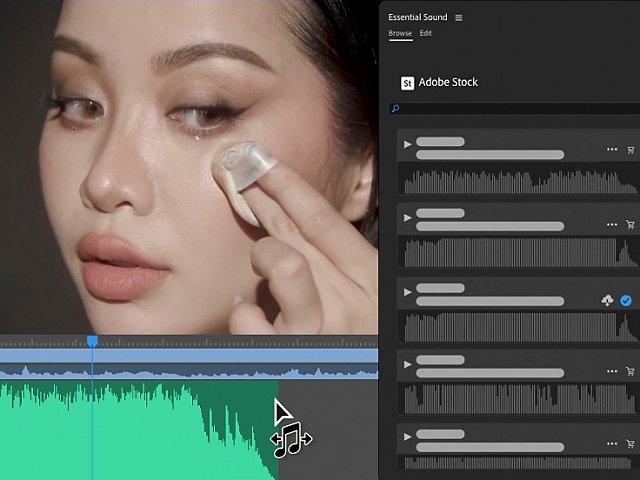
Task: Play the fifth audio track preview
Action: pos(407,437)
